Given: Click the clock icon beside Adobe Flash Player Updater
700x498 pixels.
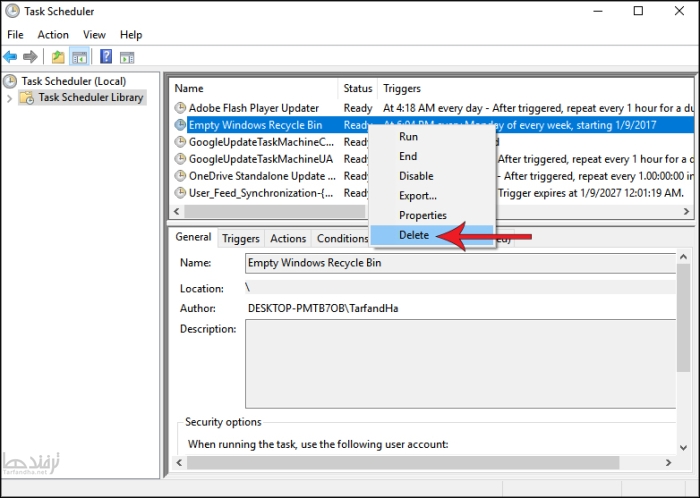Looking at the screenshot, I should point(180,108).
